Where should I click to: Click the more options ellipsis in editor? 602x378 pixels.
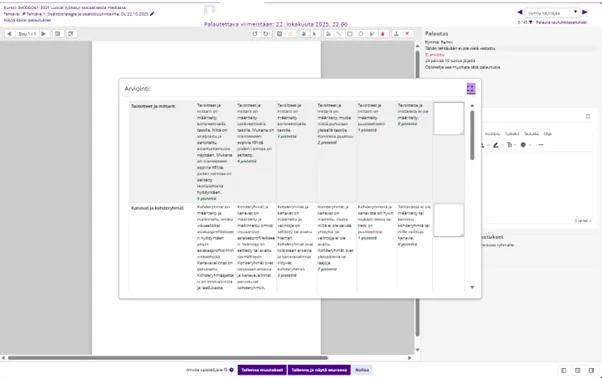[x=541, y=145]
